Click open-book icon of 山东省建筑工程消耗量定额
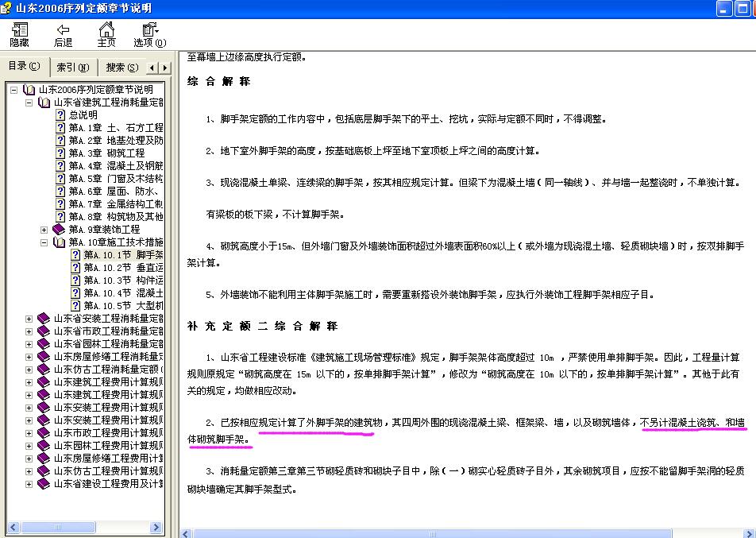Viewport: 756px width, 538px height. (x=44, y=103)
